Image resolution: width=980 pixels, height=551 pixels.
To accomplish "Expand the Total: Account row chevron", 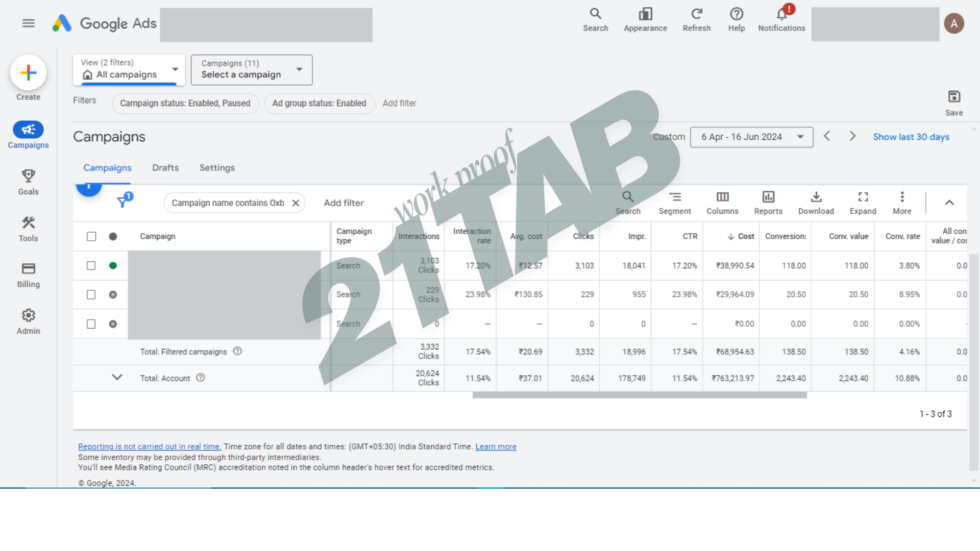I will [117, 378].
